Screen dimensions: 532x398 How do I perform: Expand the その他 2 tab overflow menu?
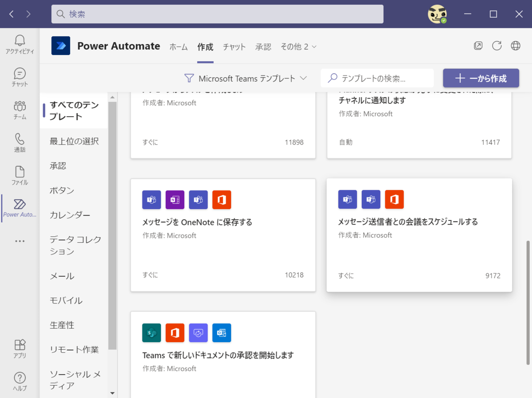coord(299,47)
